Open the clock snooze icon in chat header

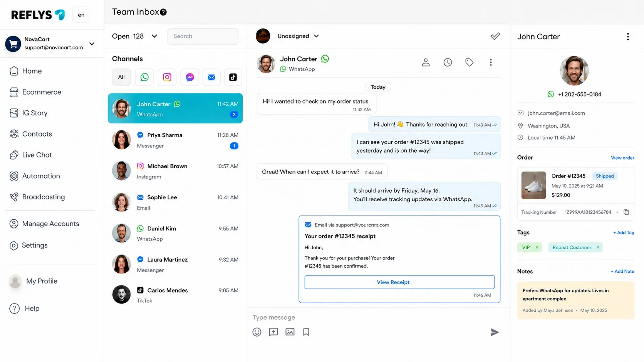click(x=448, y=62)
